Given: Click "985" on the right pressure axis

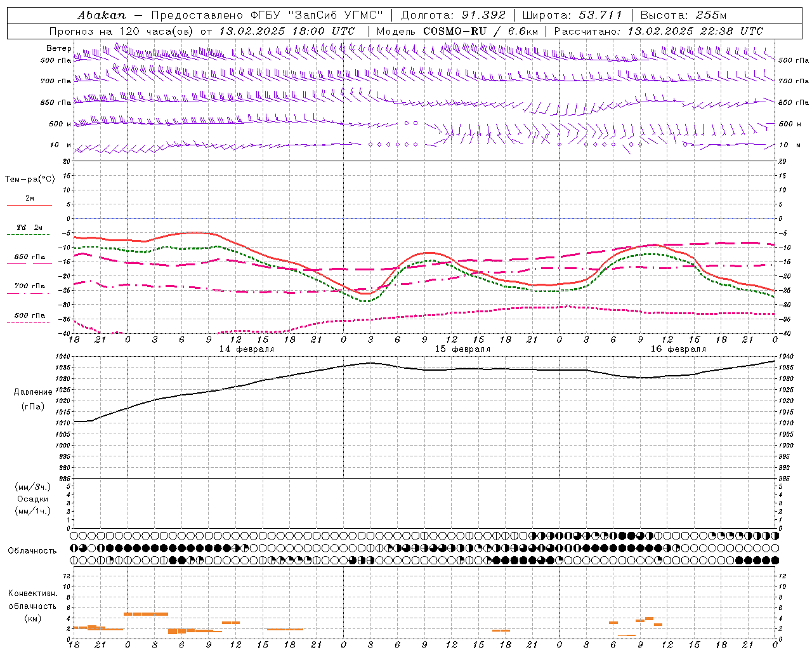Looking at the screenshot, I should [785, 479].
